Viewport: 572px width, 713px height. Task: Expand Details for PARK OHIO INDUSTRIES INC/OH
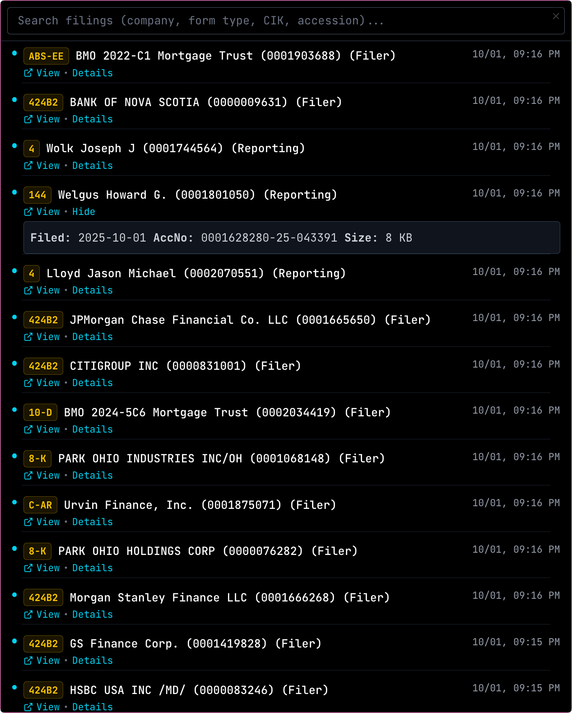pos(92,475)
